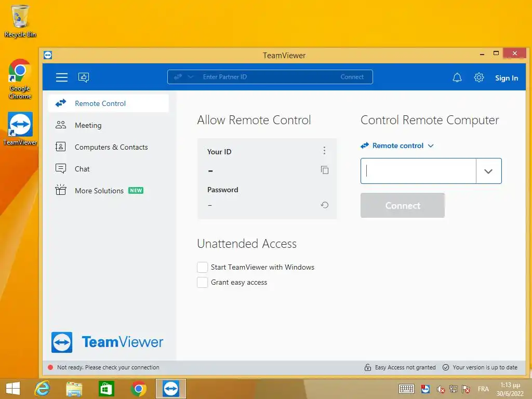Open the Windows Store taskbar icon
The width and height of the screenshot is (532, 399).
coord(106,389)
